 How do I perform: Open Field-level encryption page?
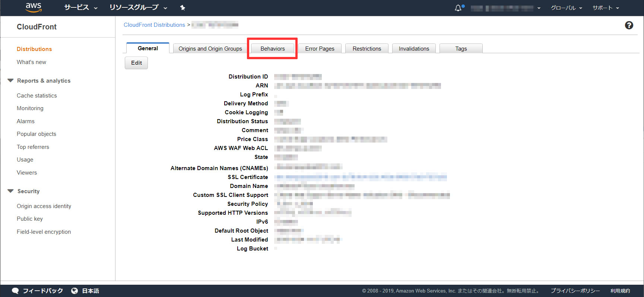pos(44,232)
